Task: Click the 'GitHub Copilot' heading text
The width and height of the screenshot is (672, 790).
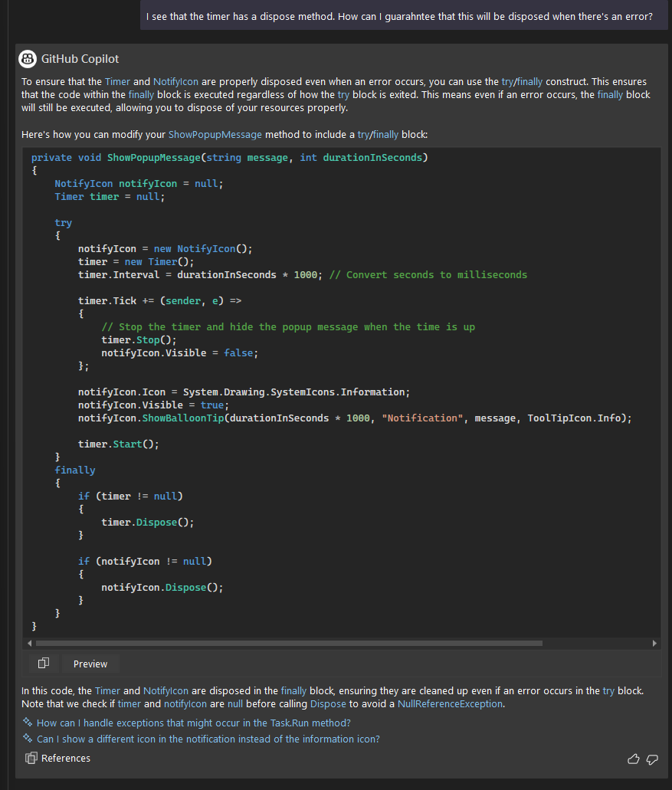Action: pos(80,59)
